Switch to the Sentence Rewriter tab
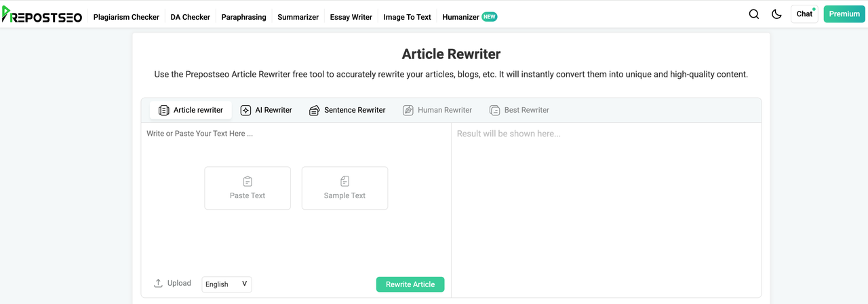This screenshot has width=868, height=304. (x=347, y=110)
